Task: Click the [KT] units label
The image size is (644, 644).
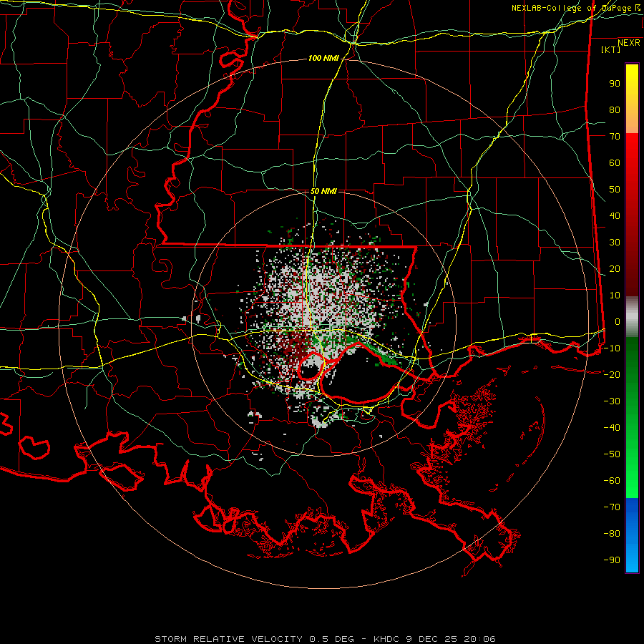Action: [x=610, y=49]
